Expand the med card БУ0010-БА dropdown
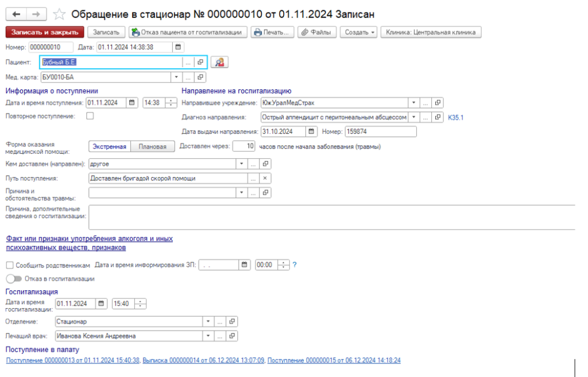588x377 pixels. (x=176, y=77)
